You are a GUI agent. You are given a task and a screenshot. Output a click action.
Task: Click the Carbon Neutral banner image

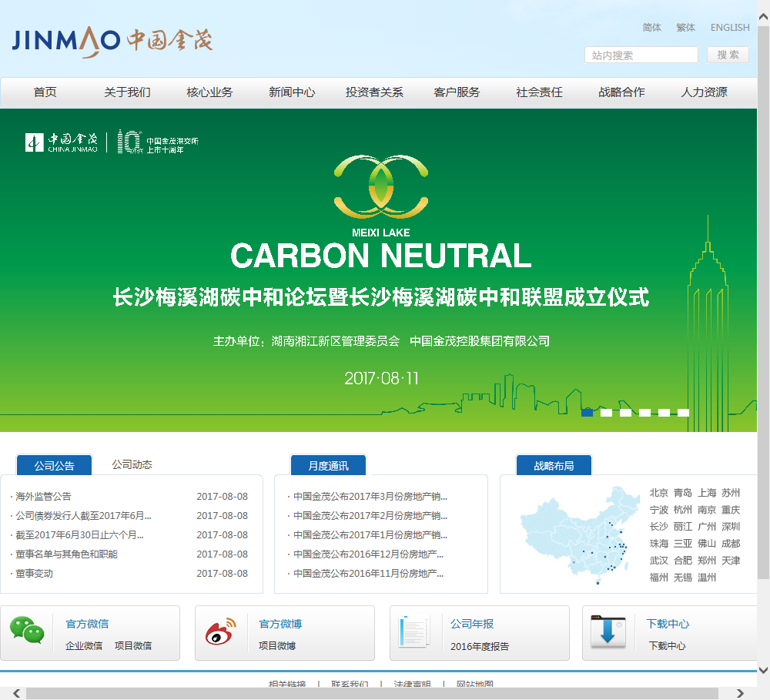[x=378, y=270]
